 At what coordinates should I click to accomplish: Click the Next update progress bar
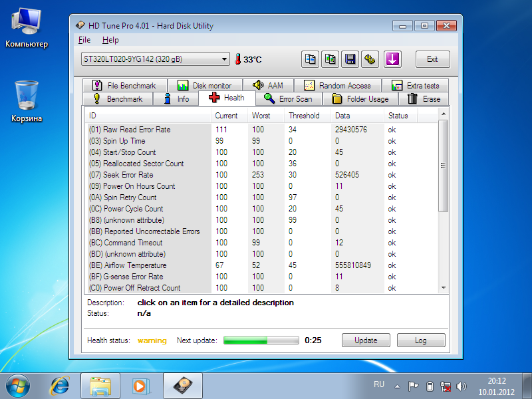[261, 340]
